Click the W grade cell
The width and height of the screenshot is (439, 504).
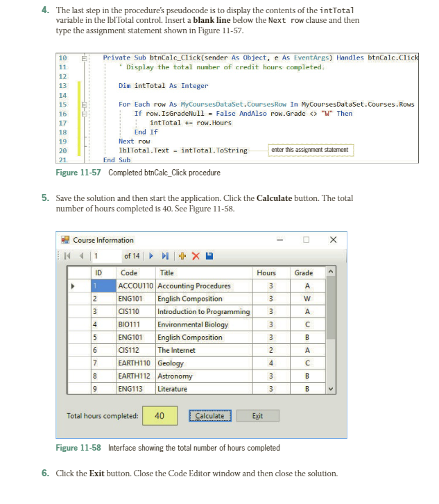point(308,299)
